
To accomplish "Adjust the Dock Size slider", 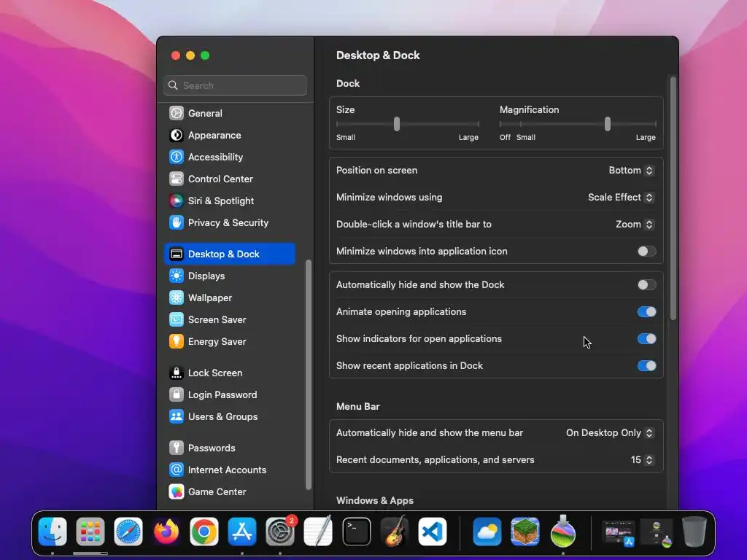I will pyautogui.click(x=397, y=124).
